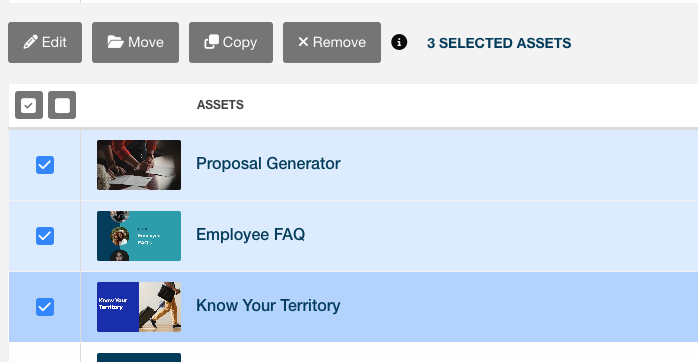Remove the selected assets
698x362 pixels.
(x=332, y=42)
